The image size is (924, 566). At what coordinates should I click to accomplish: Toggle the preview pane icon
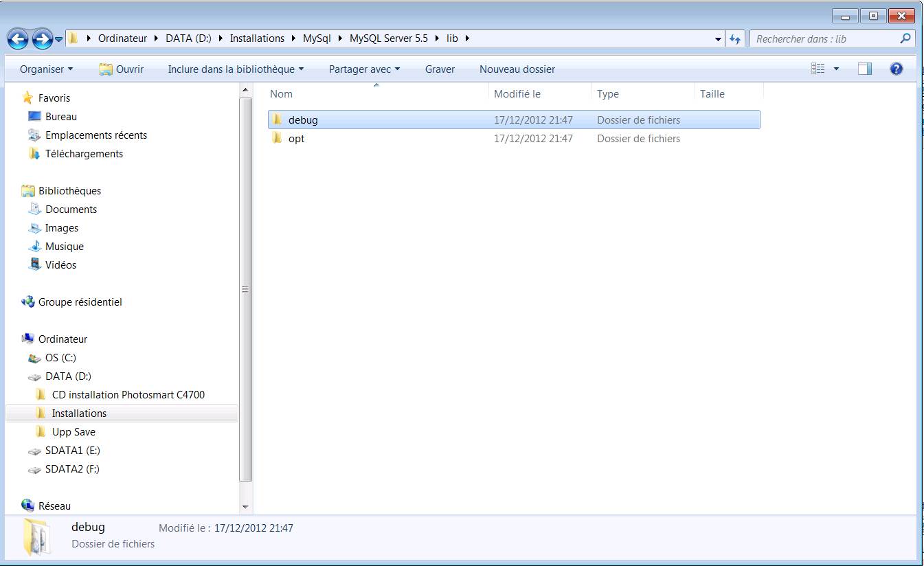[x=865, y=69]
